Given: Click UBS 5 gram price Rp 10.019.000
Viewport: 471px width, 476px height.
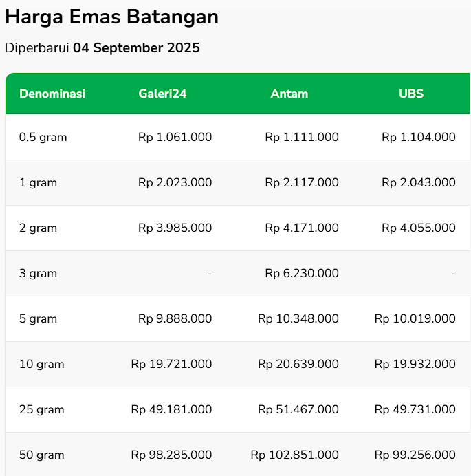Looking at the screenshot, I should 415,318.
